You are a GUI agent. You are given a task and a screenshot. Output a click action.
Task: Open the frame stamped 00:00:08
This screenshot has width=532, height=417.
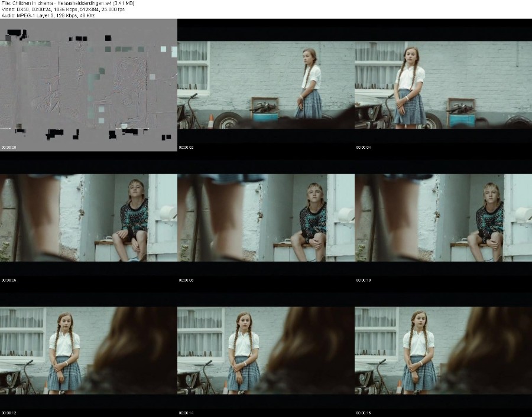(266, 218)
